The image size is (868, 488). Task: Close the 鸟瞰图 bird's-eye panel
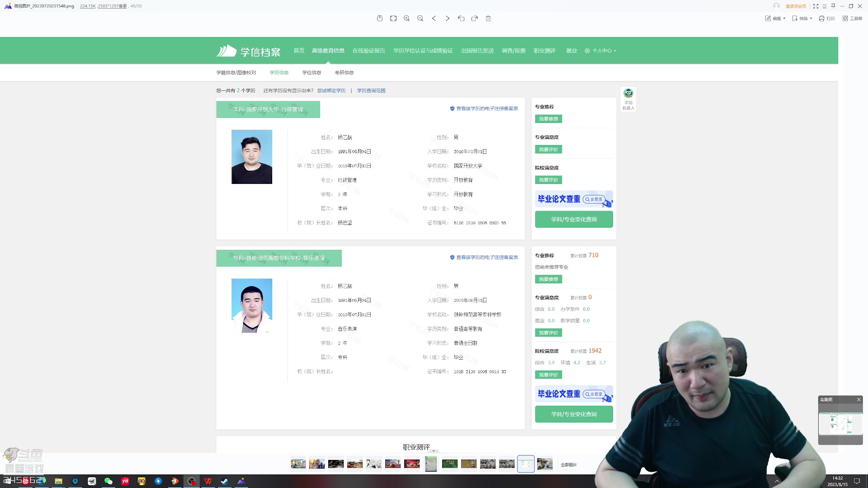tap(859, 399)
